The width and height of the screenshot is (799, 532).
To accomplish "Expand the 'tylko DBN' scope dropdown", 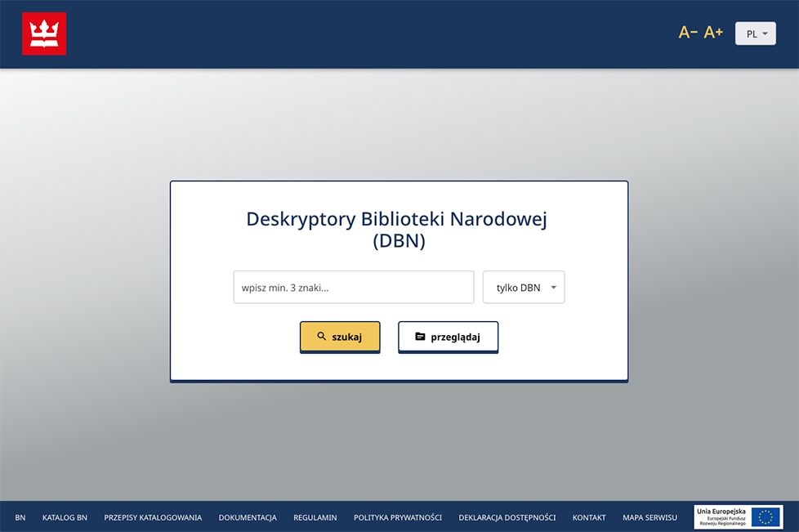I will tap(524, 288).
